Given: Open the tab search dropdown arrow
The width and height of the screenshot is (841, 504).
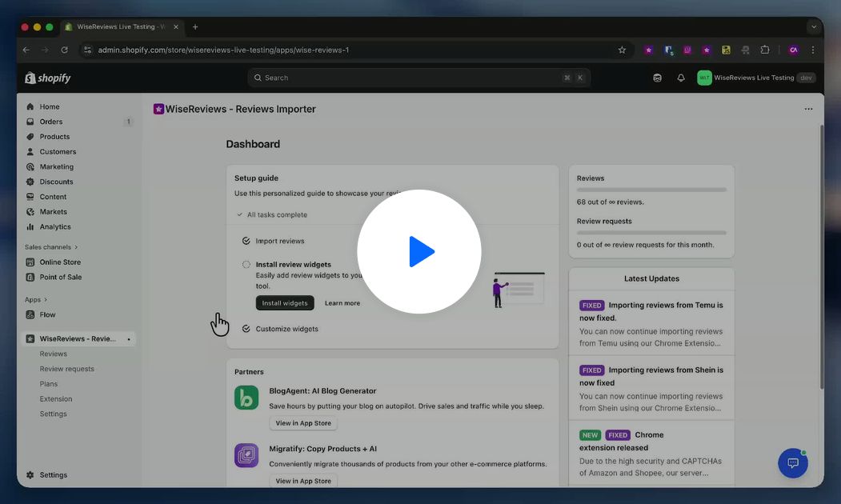Looking at the screenshot, I should click(814, 27).
